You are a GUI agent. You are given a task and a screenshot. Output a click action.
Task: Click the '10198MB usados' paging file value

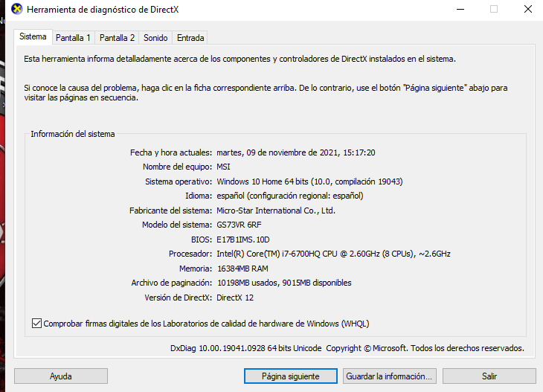pos(247,283)
